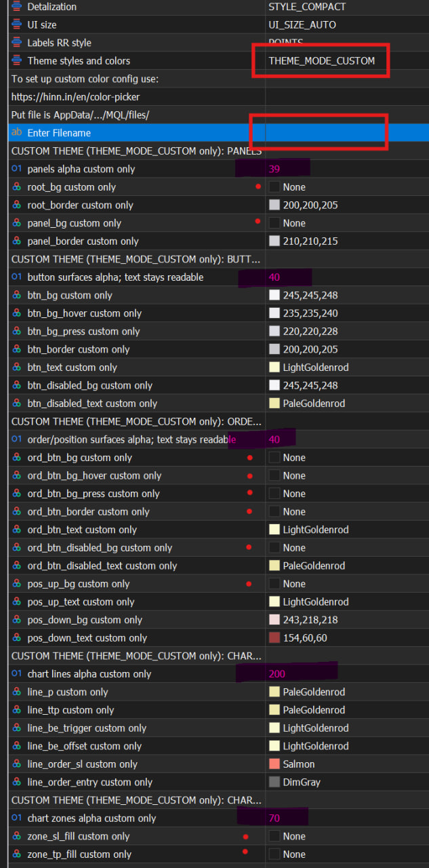Click the Enter Filename value field

(347, 133)
